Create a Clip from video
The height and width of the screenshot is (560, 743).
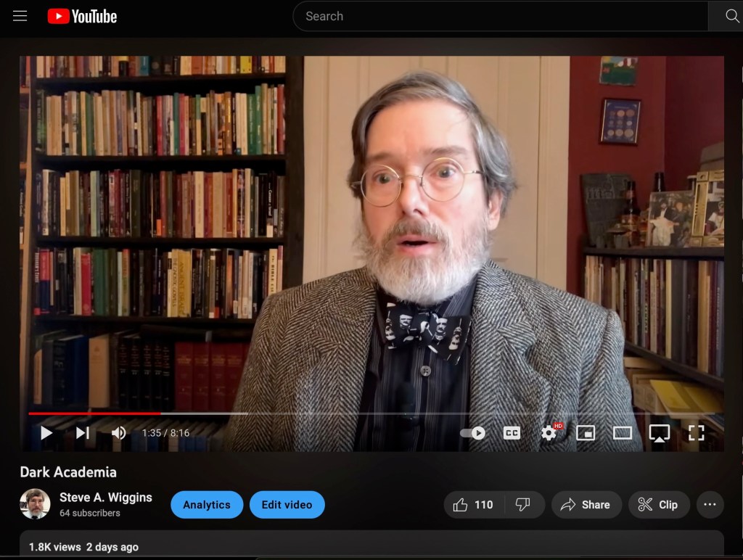pyautogui.click(x=658, y=505)
